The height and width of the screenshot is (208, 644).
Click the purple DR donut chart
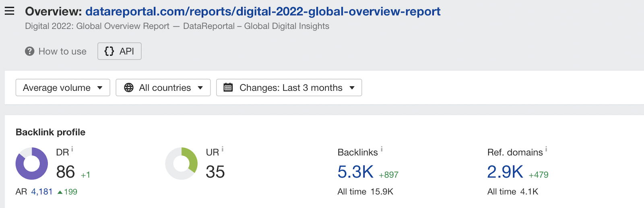click(x=32, y=163)
